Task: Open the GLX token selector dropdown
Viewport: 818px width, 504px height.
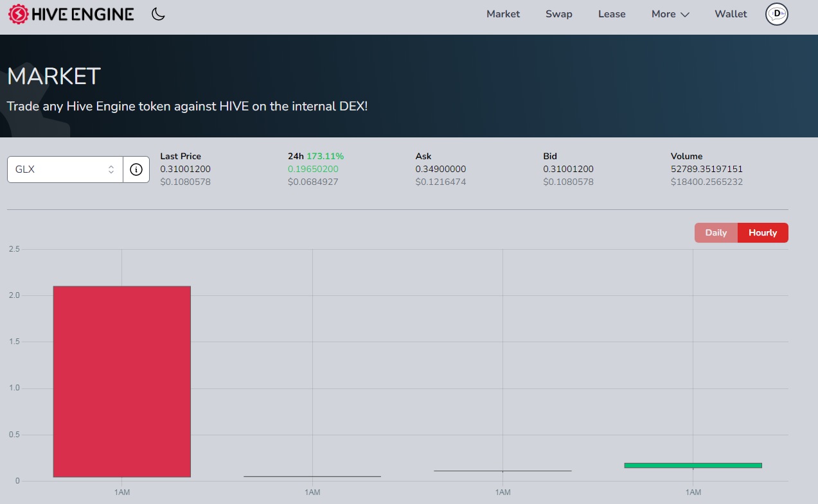Action: [x=65, y=169]
